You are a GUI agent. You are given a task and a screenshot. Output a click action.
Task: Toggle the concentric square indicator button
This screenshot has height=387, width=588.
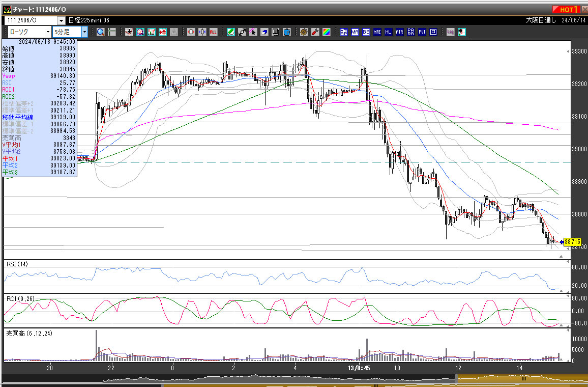[433, 32]
